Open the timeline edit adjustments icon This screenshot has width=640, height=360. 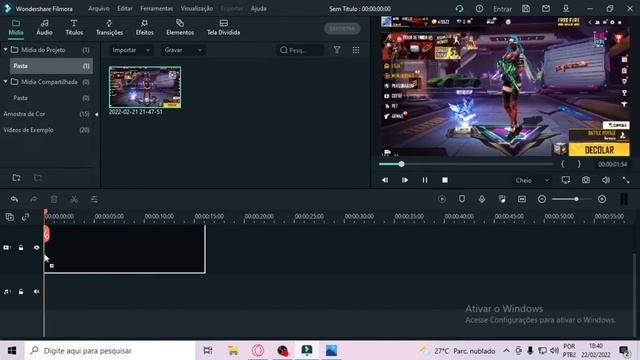(x=94, y=199)
